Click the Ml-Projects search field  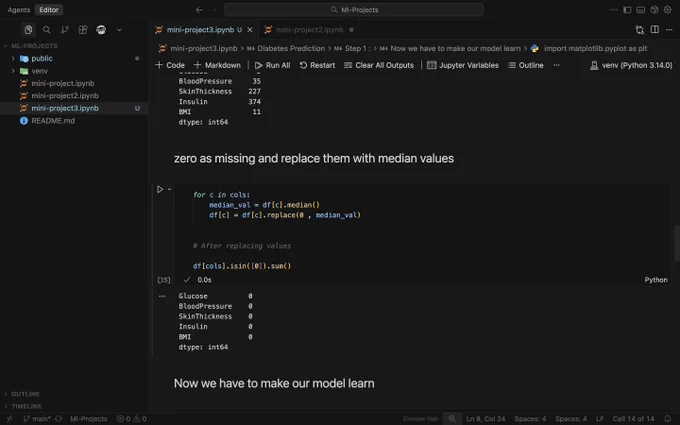(353, 10)
